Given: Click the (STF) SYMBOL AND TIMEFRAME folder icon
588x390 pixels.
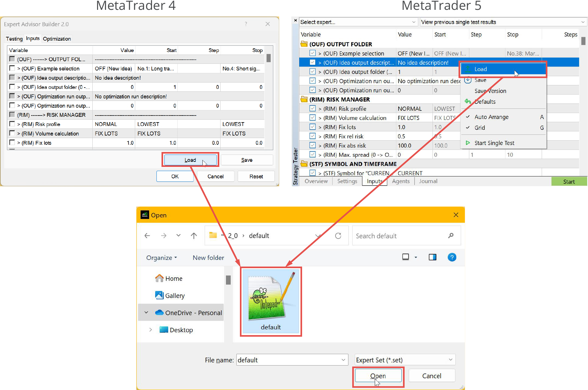Looking at the screenshot, I should (x=304, y=164).
